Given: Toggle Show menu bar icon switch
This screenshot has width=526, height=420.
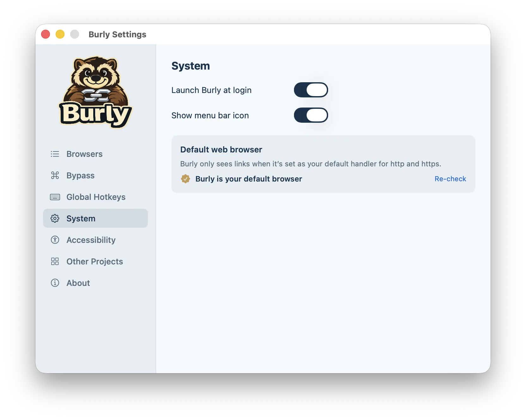Looking at the screenshot, I should click(311, 115).
